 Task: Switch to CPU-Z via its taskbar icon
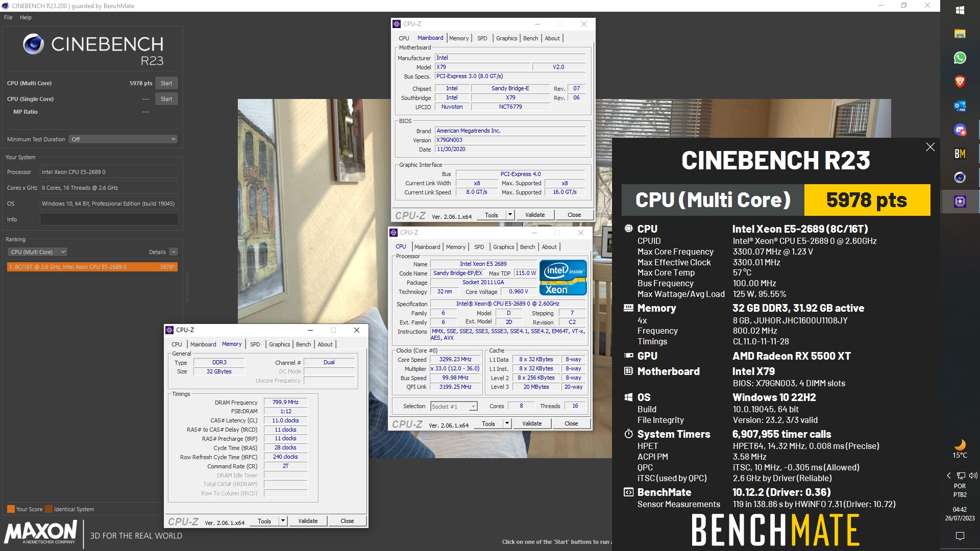click(960, 202)
